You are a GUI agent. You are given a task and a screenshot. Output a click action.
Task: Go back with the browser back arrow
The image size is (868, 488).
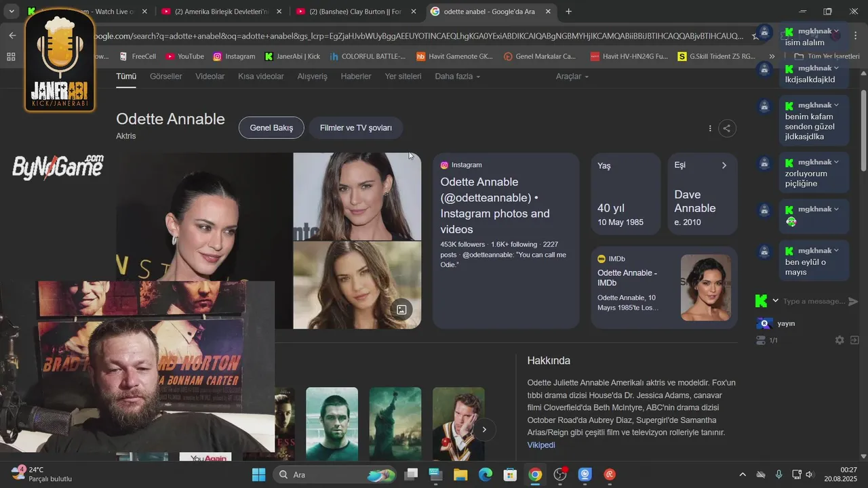pos(12,35)
